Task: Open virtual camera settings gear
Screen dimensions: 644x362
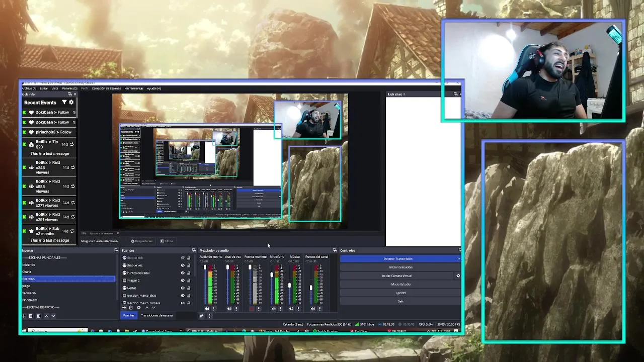Action: click(458, 276)
